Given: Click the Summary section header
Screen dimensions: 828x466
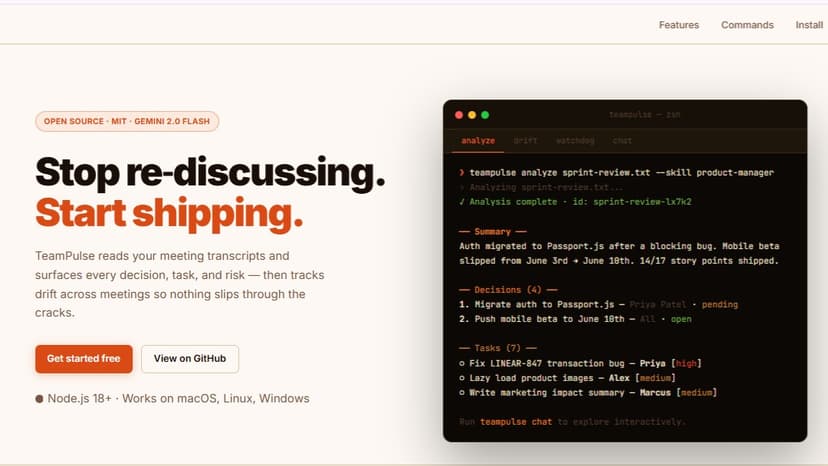Looking at the screenshot, I should coord(492,231).
